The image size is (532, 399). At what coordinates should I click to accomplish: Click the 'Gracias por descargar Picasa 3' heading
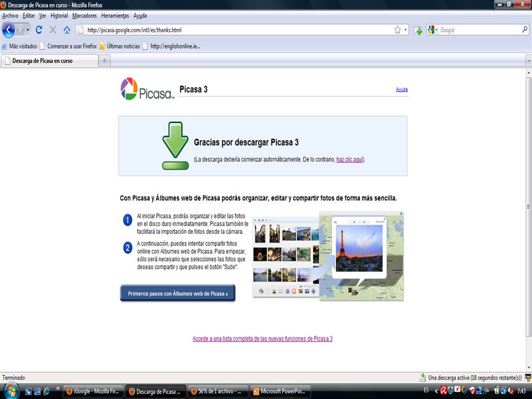246,142
